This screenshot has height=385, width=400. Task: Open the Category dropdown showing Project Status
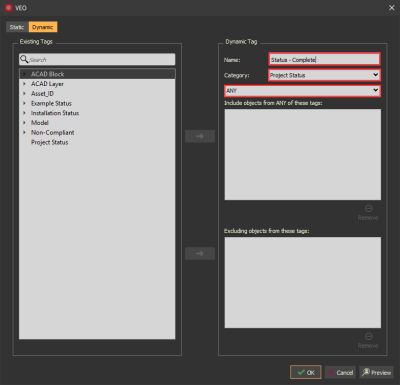pos(324,75)
